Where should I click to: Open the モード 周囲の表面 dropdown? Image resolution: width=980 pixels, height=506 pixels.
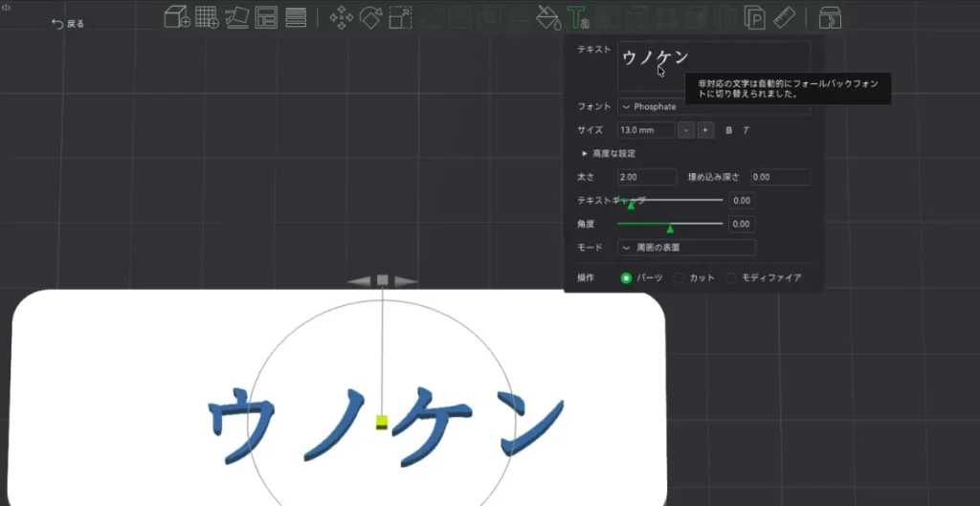pyautogui.click(x=686, y=248)
